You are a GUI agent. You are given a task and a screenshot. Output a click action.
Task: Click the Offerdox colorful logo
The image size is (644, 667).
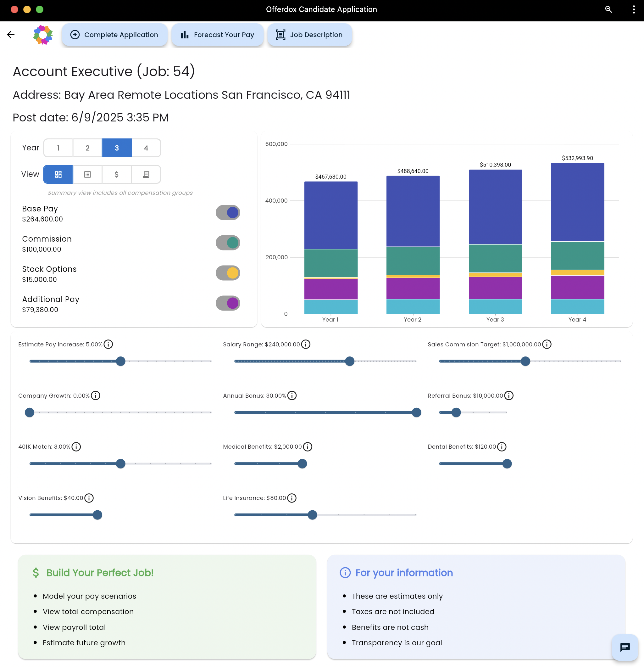coord(43,35)
